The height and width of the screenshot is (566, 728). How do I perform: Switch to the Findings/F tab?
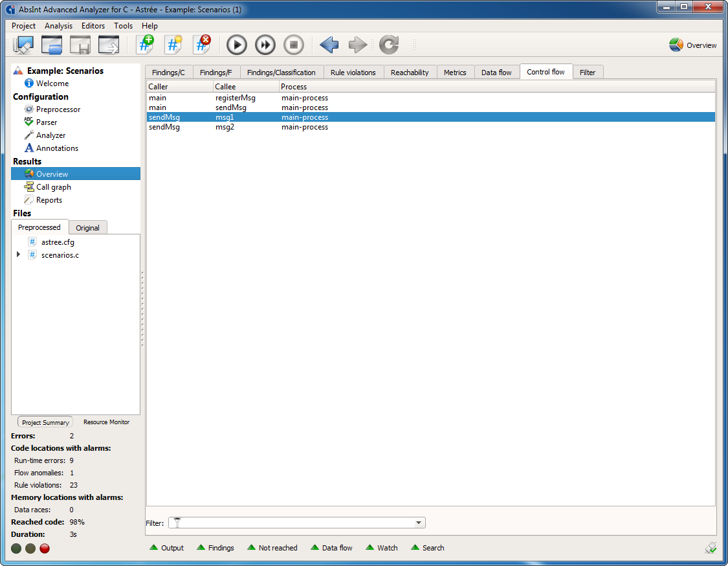[216, 73]
